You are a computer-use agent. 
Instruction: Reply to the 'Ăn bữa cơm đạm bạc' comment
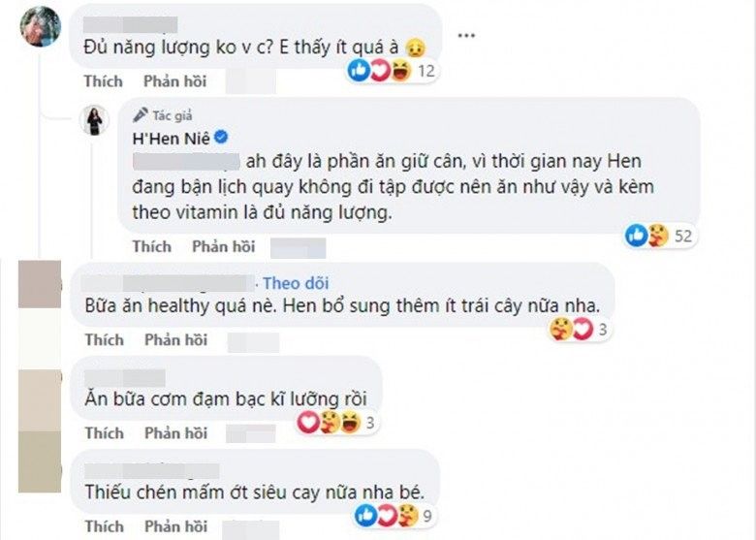(174, 432)
